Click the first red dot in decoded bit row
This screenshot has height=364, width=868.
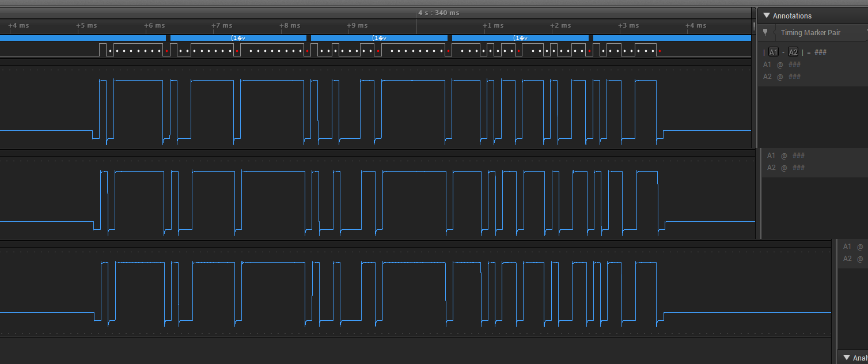(166, 51)
